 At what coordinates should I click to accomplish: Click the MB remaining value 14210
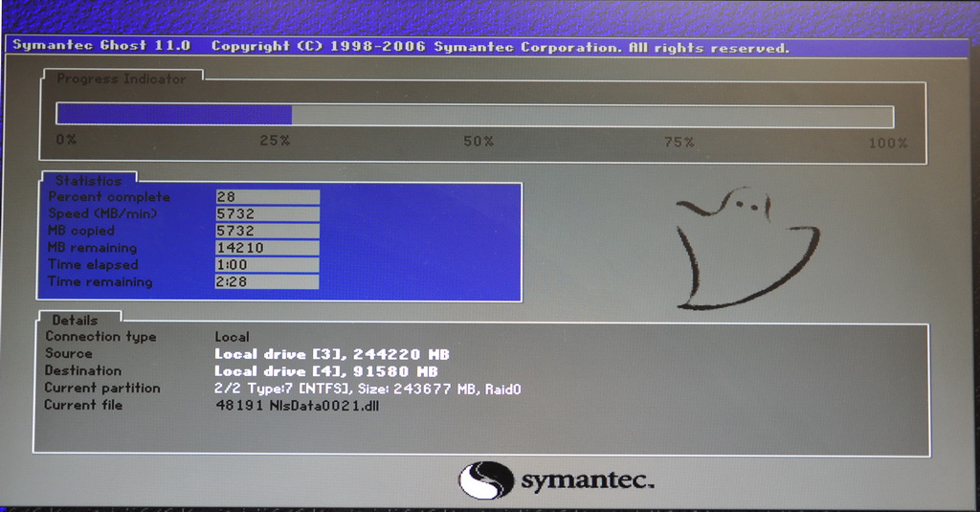click(x=268, y=248)
